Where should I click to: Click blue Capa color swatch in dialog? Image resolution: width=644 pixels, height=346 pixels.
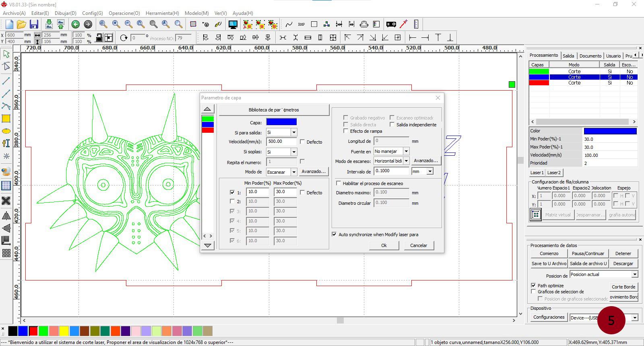pos(281,122)
